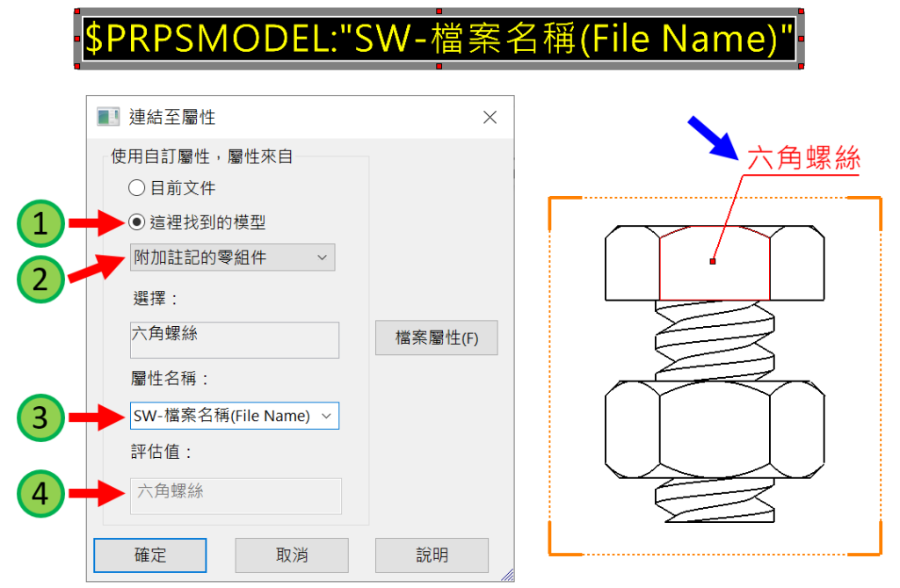Click the 選擇 box showing 六角螺絲

[x=234, y=340]
